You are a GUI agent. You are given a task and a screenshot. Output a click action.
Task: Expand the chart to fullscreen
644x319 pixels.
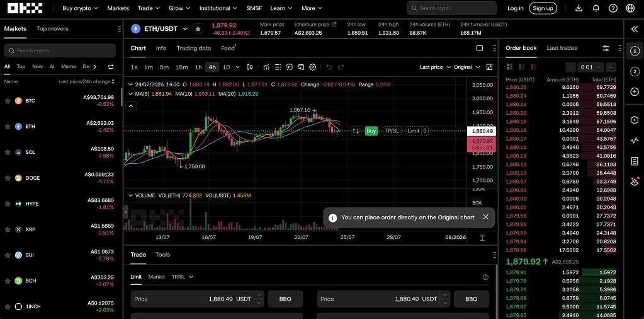click(489, 67)
